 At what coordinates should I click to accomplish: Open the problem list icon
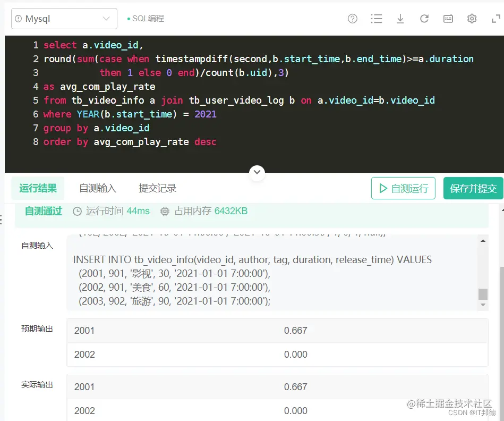click(x=376, y=19)
